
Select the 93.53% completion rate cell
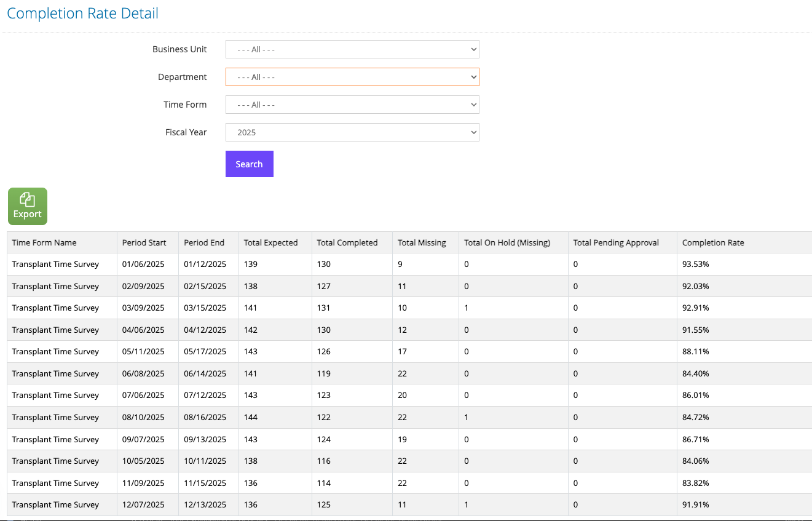(744, 264)
